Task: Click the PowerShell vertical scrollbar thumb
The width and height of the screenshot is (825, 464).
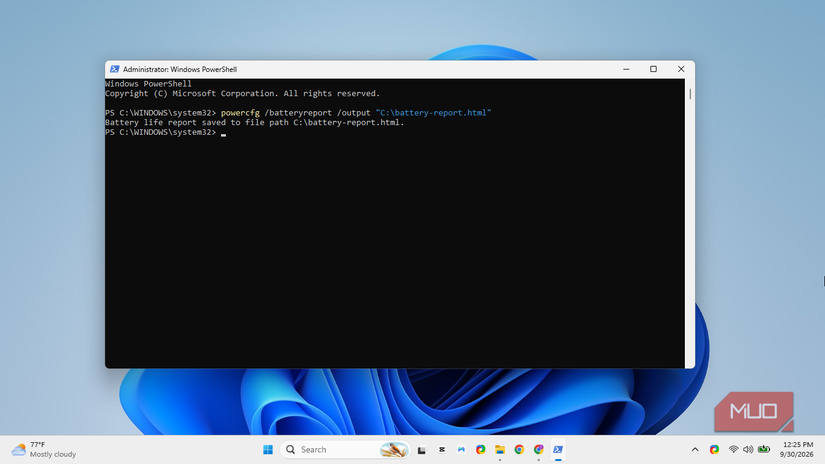Action: point(690,94)
